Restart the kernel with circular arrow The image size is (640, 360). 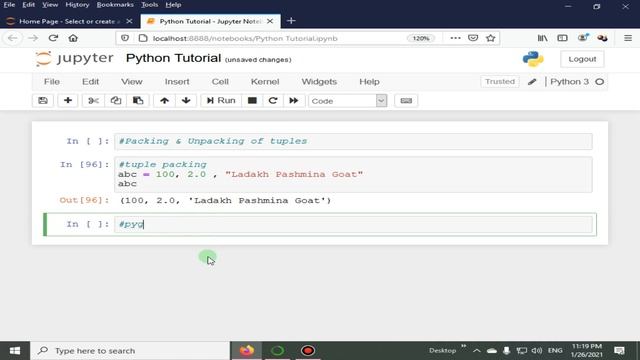click(273, 100)
